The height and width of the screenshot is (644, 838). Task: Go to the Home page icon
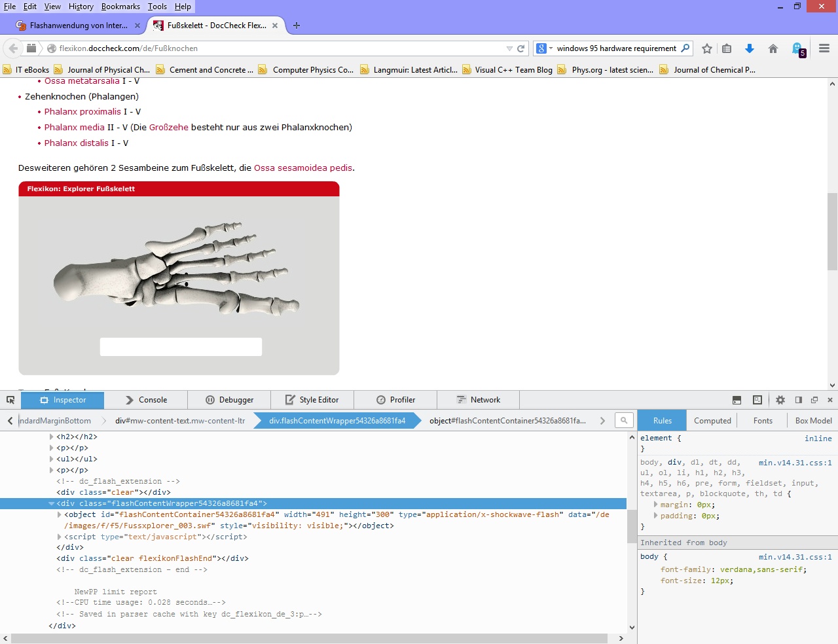(x=773, y=48)
